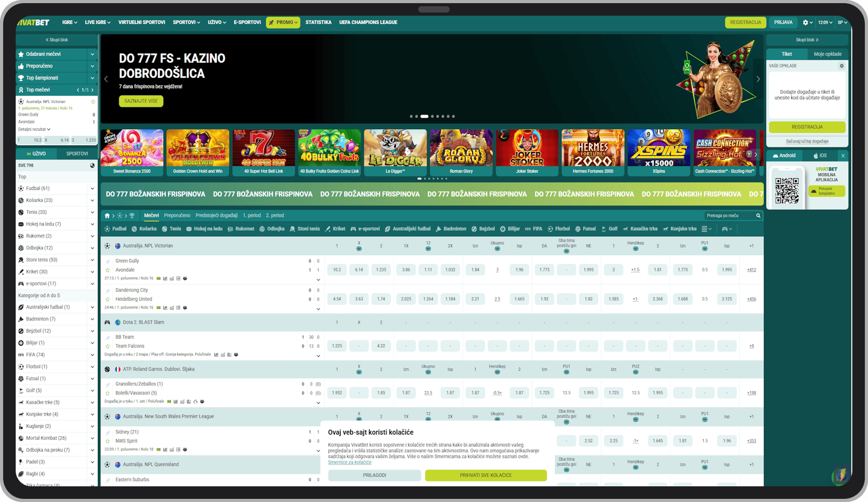This screenshot has height=502, width=868.
Task: Toggle favorite star for Green Gully vs Avondale
Action: tap(108, 270)
